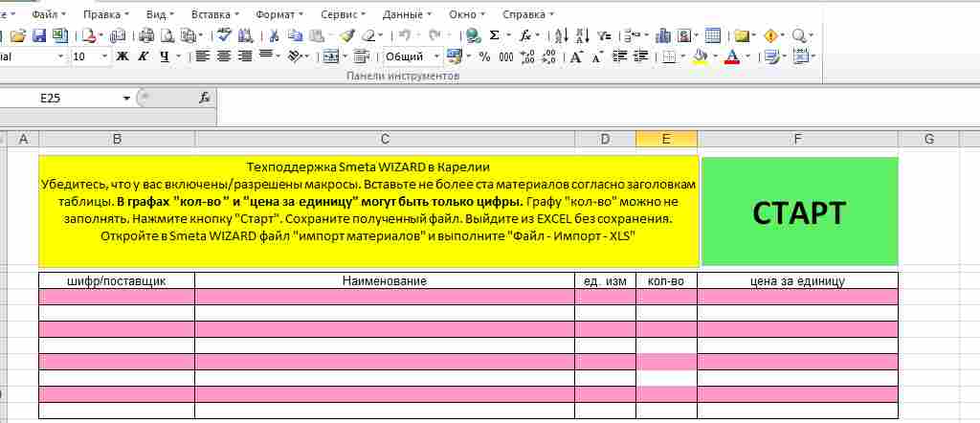Image resolution: width=980 pixels, height=423 pixels.
Task: Expand the Name Box dropdown showing E25
Action: (x=127, y=99)
